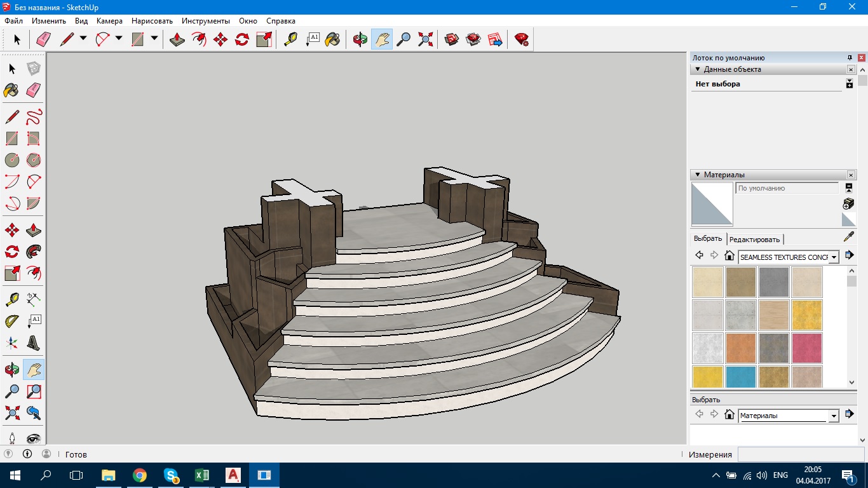
Task: Select the Polygon tool
Action: [x=34, y=159]
